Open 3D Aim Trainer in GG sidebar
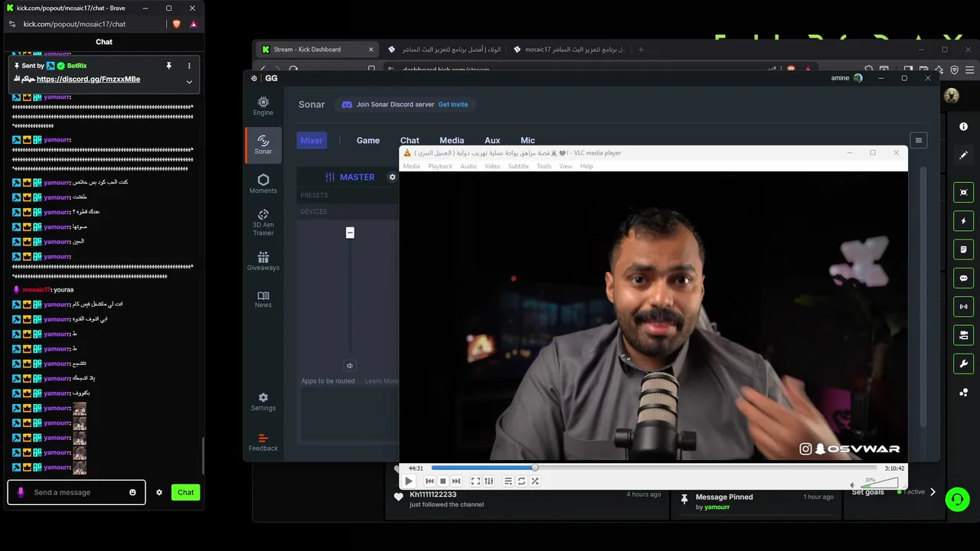The image size is (980, 551). pyautogui.click(x=263, y=222)
